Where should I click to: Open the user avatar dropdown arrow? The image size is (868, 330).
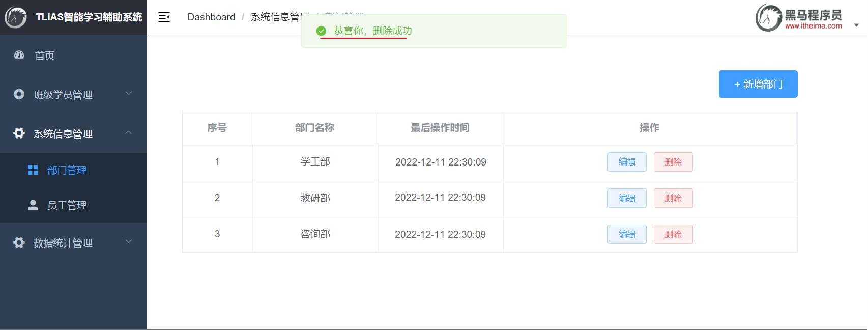856,25
